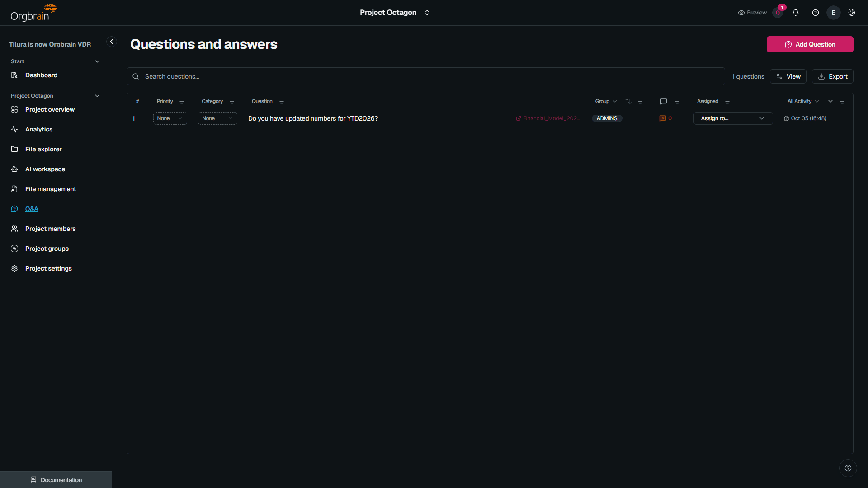Image resolution: width=868 pixels, height=488 pixels.
Task: Sort by Group using arrows icon
Action: pyautogui.click(x=628, y=101)
